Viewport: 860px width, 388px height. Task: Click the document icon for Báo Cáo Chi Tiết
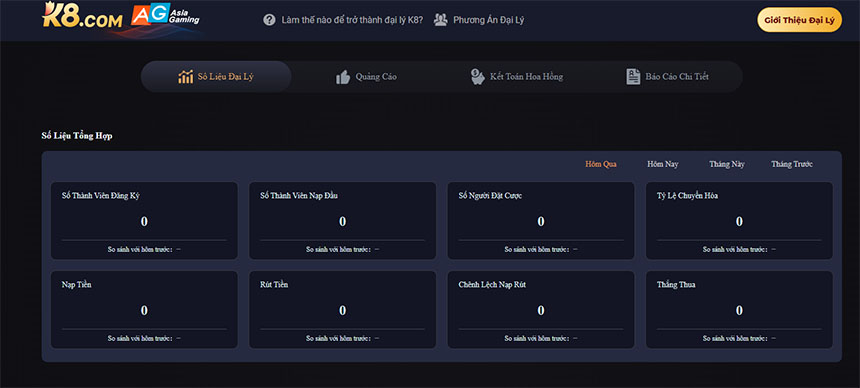[633, 77]
